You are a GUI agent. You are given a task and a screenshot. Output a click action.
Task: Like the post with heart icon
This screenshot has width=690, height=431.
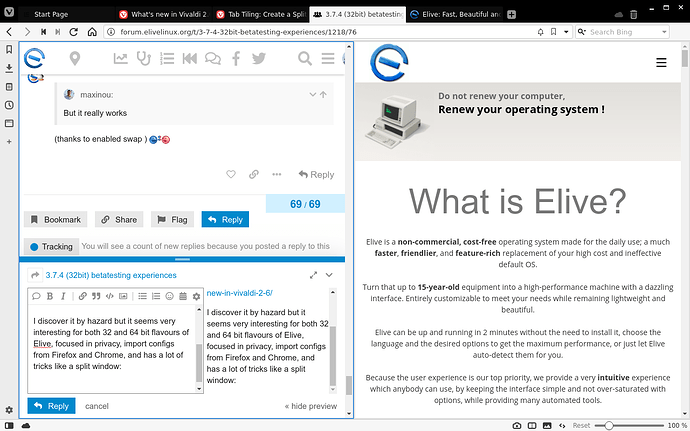pos(231,174)
